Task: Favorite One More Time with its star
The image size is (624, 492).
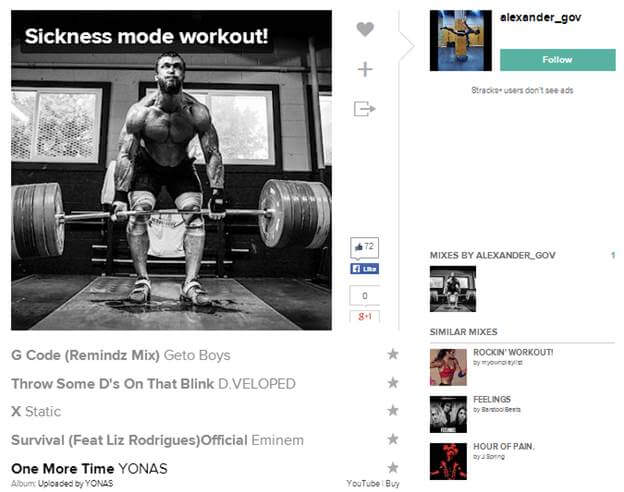Action: pos(393,467)
